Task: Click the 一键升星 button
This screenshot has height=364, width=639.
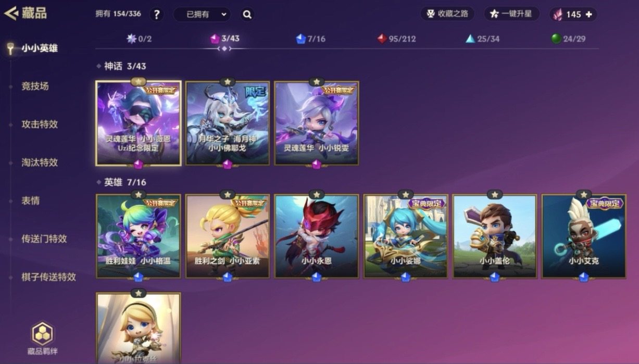Action: 511,14
